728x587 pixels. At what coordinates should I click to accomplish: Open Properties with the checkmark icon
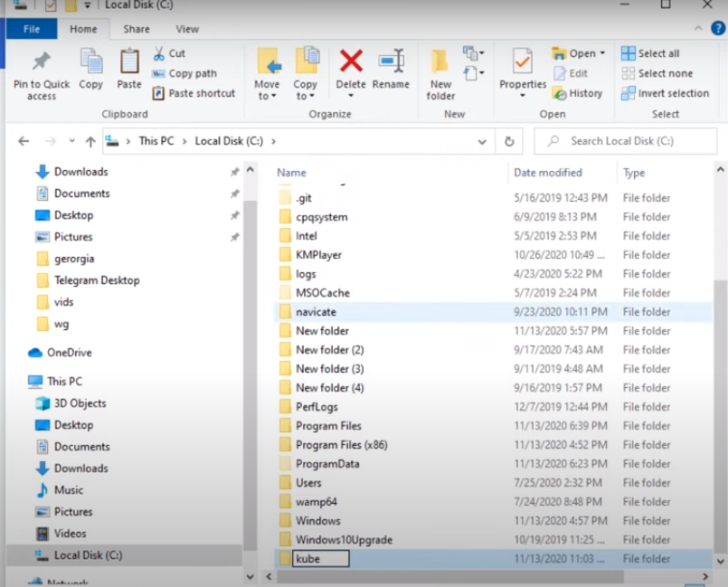pos(522,62)
